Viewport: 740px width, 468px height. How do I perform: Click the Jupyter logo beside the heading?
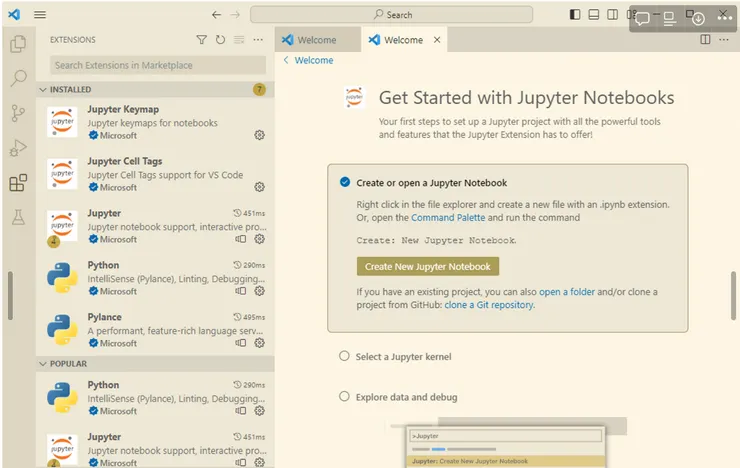pyautogui.click(x=354, y=97)
